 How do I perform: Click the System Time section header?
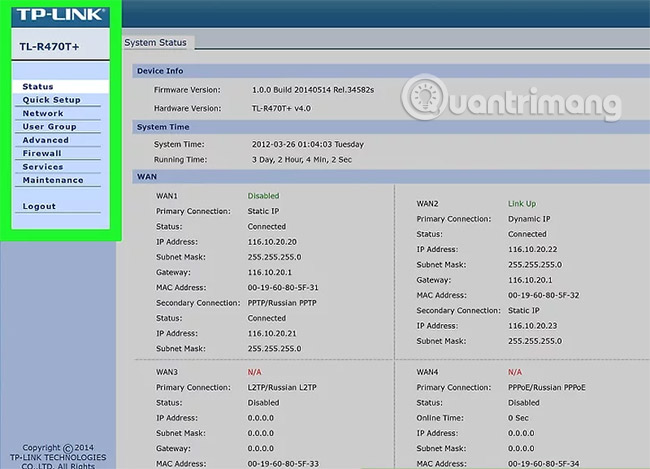163,127
